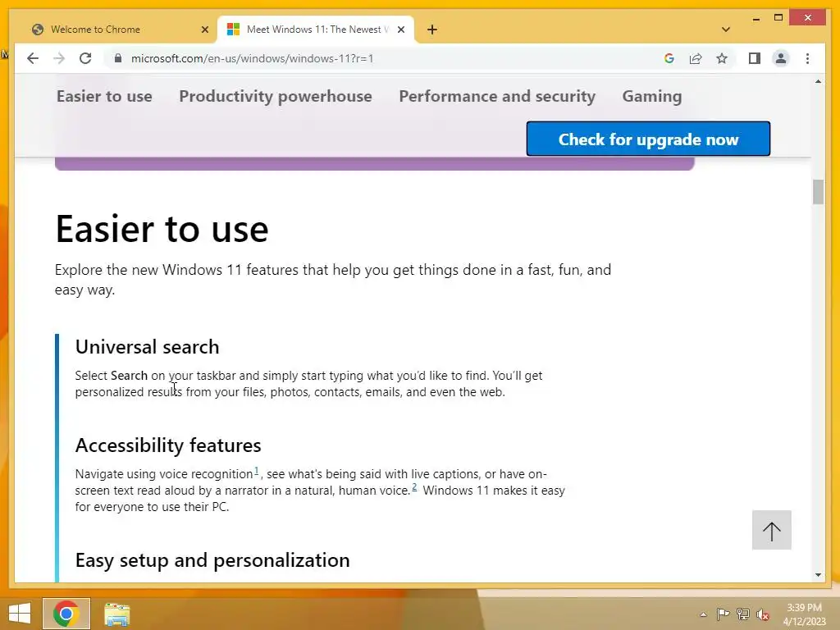Switch to the Welcome to Chrome tab
The width and height of the screenshot is (840, 630).
tap(116, 30)
